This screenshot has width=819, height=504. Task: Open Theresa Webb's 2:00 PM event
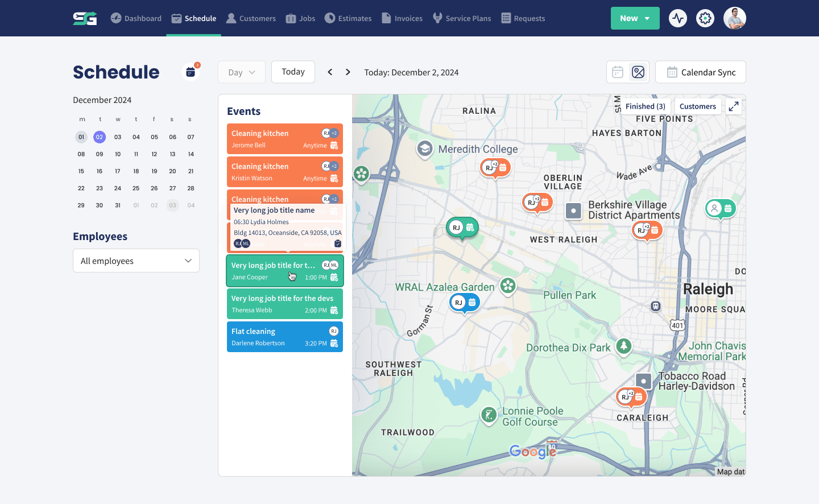tap(285, 304)
